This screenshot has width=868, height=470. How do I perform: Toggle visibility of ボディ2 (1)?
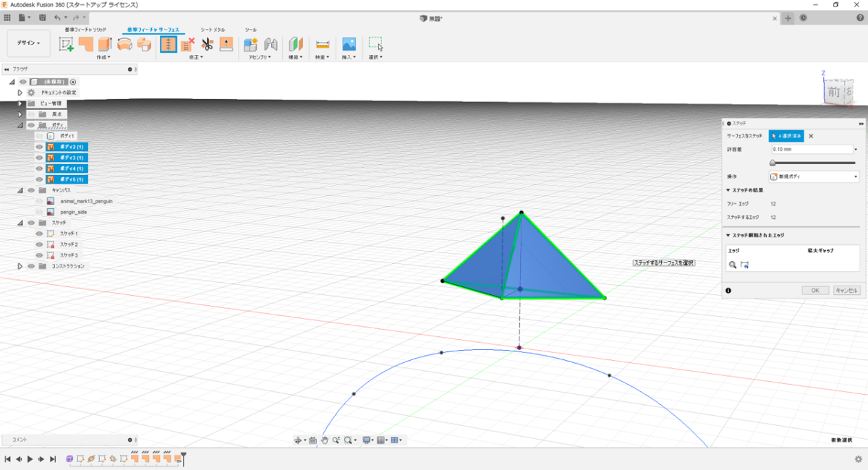[40, 147]
